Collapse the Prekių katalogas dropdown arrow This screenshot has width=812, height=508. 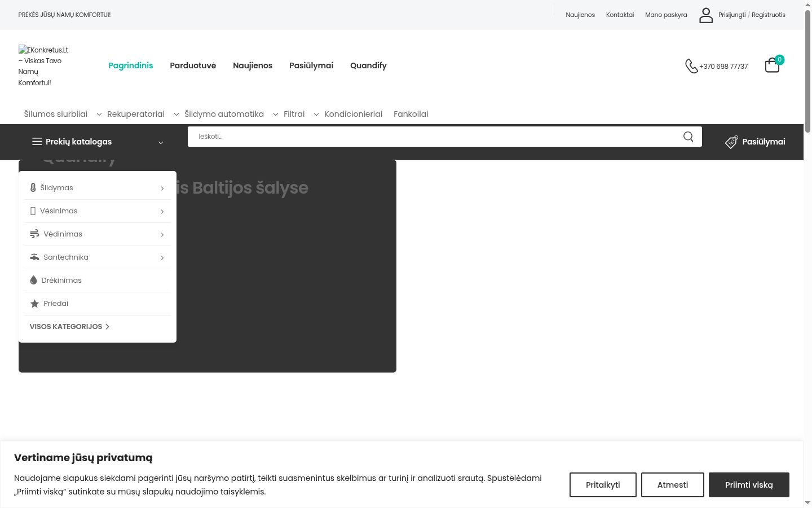pos(161,143)
